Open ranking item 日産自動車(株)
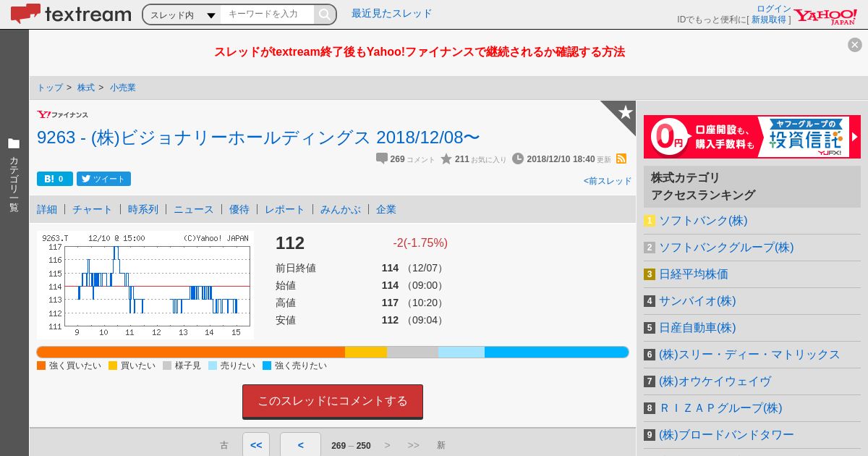Image resolution: width=868 pixels, height=456 pixels. tap(697, 328)
